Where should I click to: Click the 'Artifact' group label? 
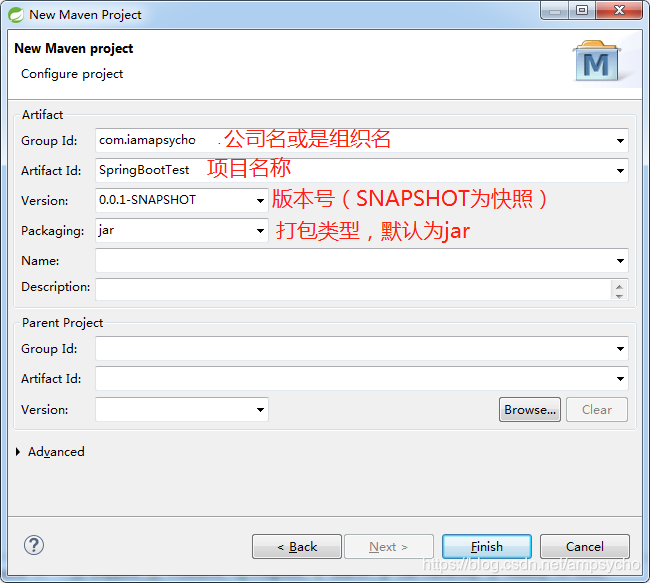[x=42, y=114]
